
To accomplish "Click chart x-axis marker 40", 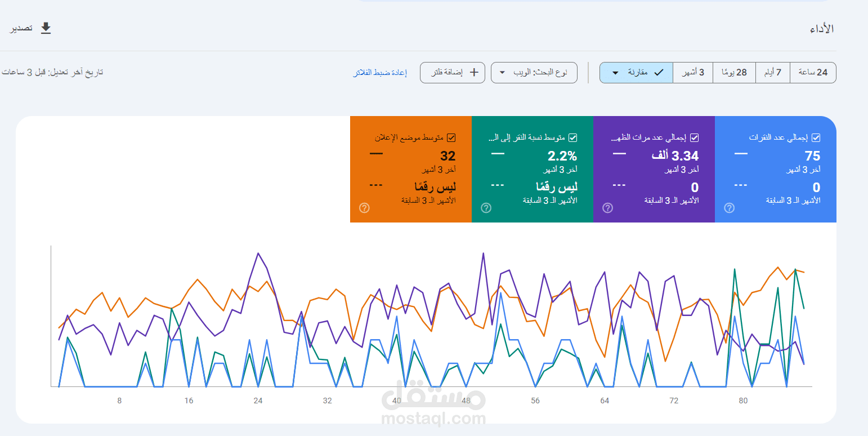I will (x=397, y=401).
